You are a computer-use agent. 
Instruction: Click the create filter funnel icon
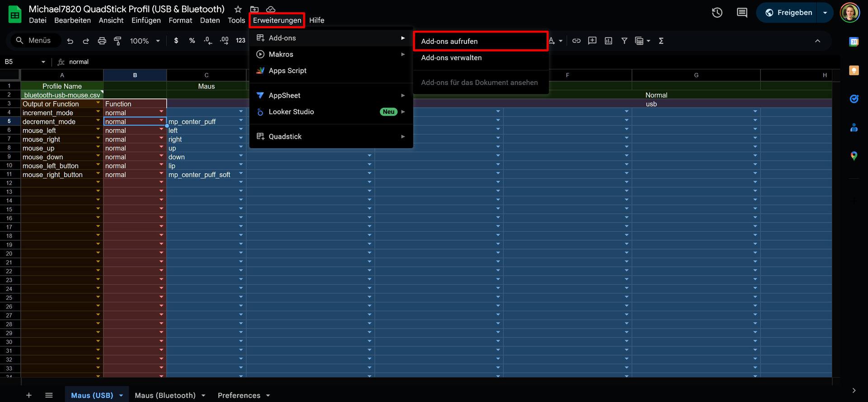pyautogui.click(x=624, y=41)
